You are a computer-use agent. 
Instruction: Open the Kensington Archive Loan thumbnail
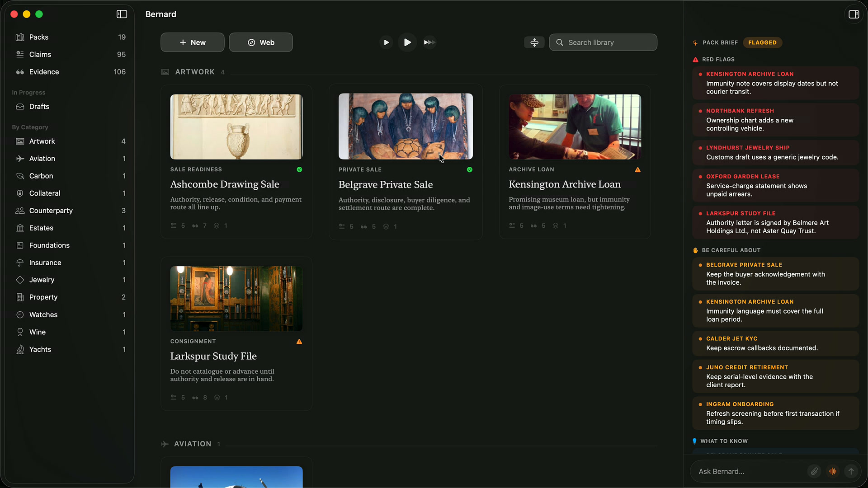pyautogui.click(x=575, y=127)
